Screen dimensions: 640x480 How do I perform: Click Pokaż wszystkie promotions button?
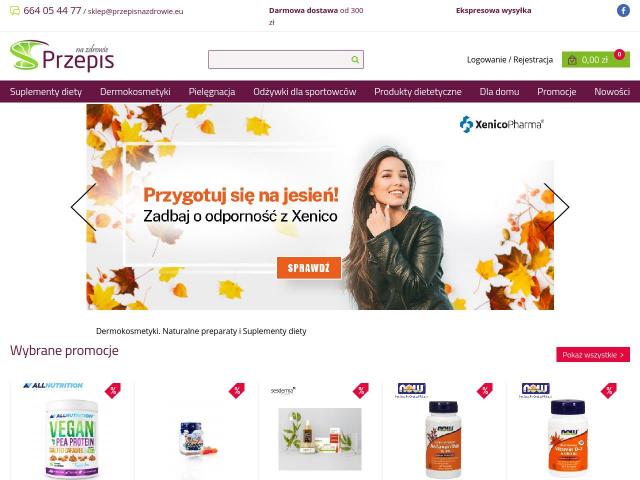click(x=593, y=355)
